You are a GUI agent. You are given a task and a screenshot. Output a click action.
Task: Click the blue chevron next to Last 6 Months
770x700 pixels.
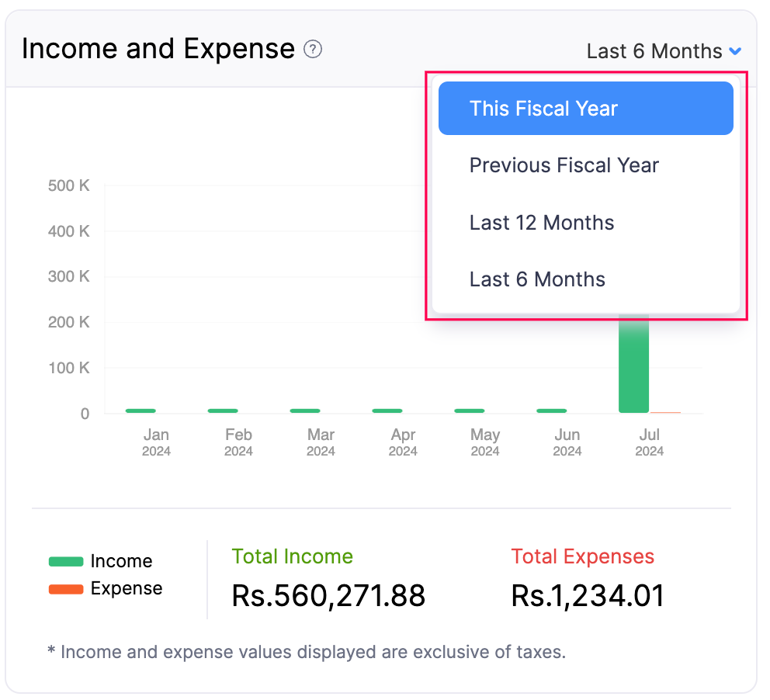(735, 51)
